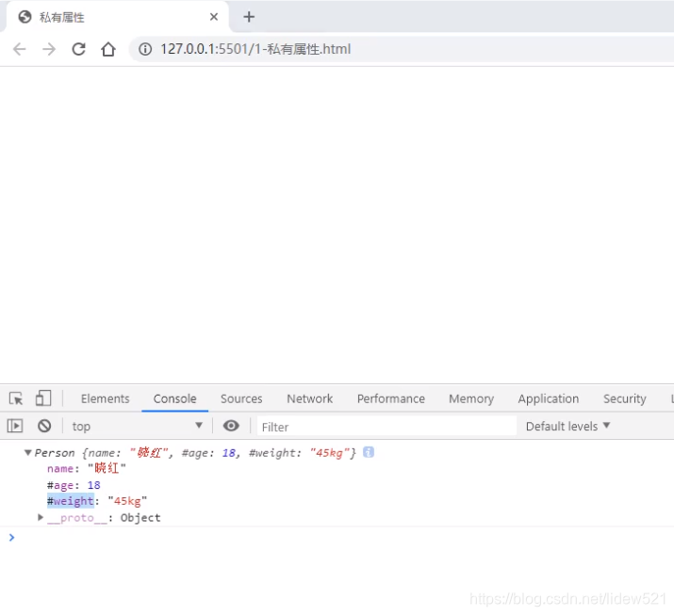Open a new browser tab
Image resolution: width=674 pixels, height=616 pixels.
click(249, 17)
